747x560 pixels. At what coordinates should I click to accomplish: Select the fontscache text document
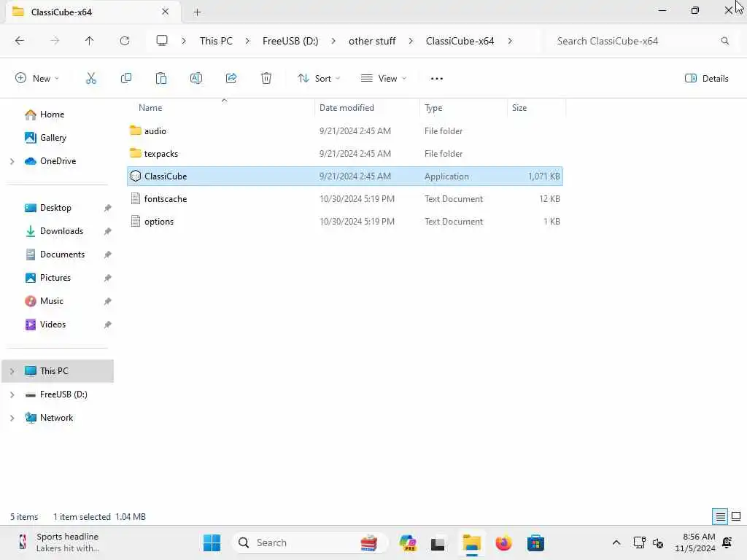tap(345, 199)
